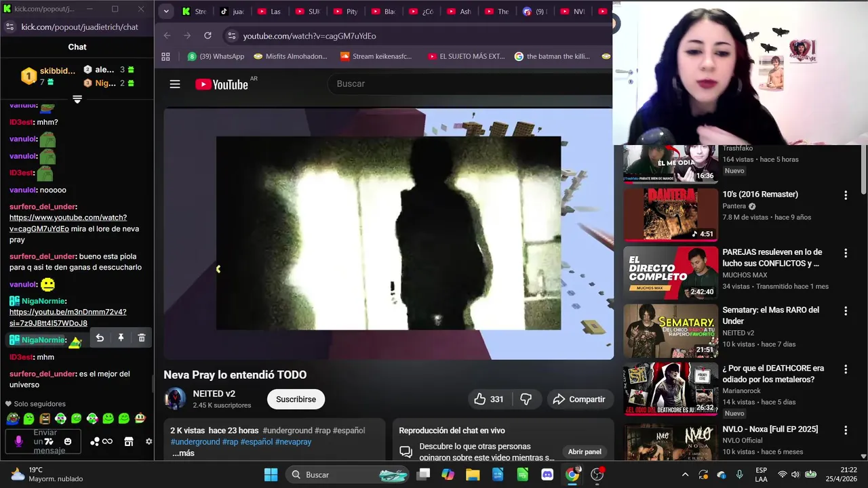This screenshot has width=868, height=488.
Task: Open the weather widget 19°C
Action: [46, 474]
